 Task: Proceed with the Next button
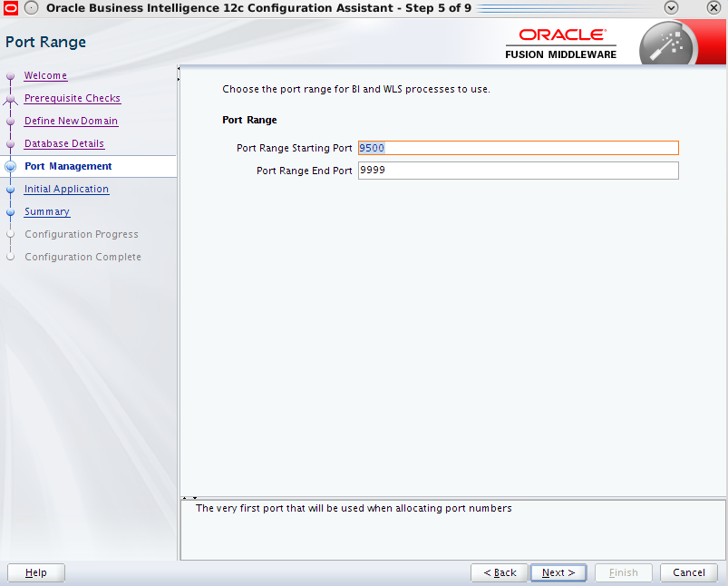558,572
